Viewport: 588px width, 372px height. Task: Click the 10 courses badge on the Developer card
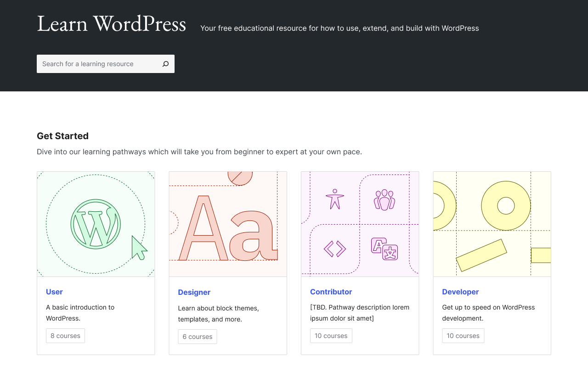point(463,336)
